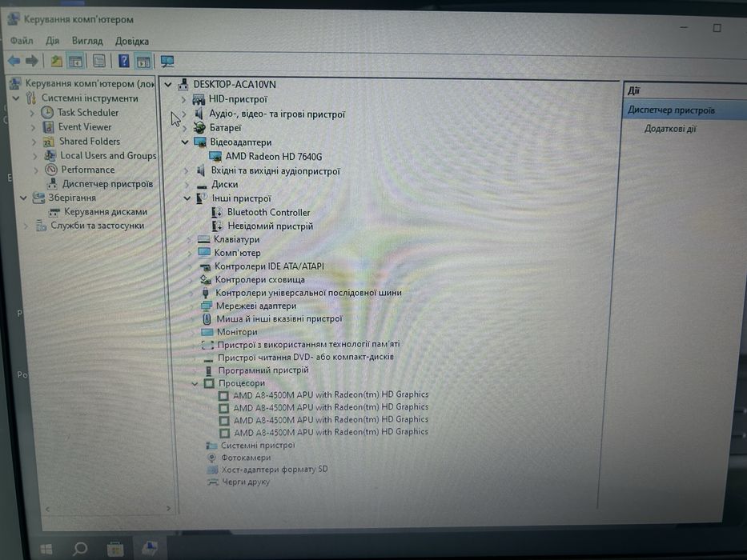Open Додаткові дії in Actions pane

pyautogui.click(x=670, y=129)
